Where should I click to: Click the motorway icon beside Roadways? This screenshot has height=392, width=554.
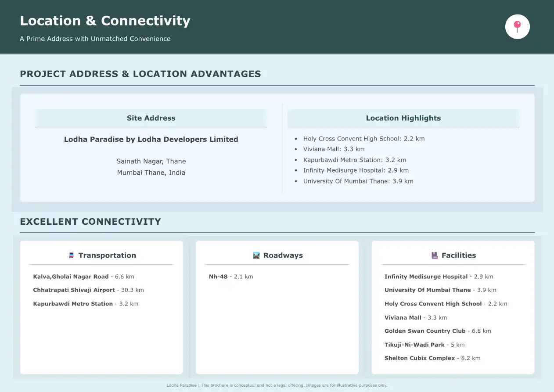pos(256,255)
